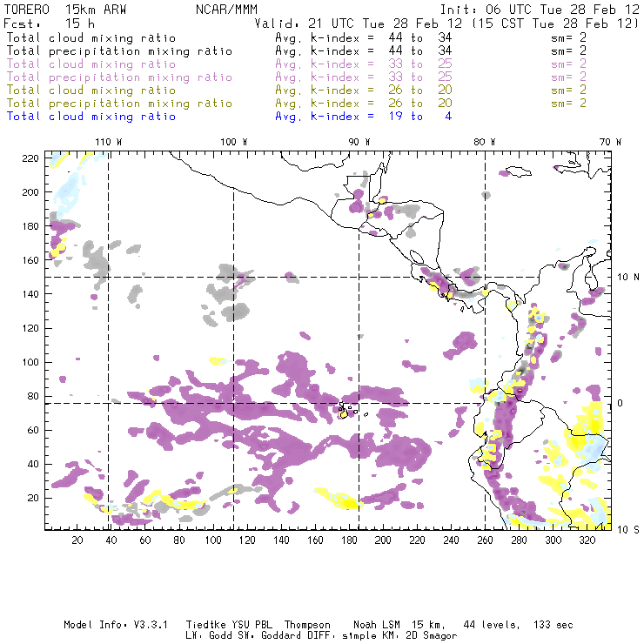
Task: Click the "110 W" longitude label
Action: (109, 142)
